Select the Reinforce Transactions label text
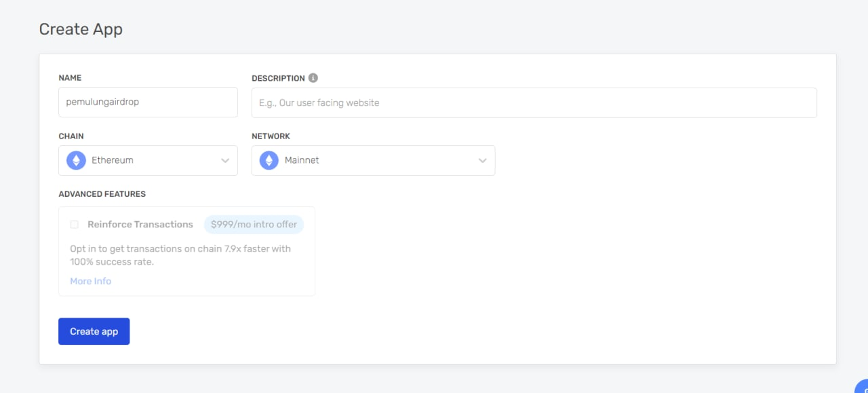The image size is (868, 393). (x=139, y=224)
